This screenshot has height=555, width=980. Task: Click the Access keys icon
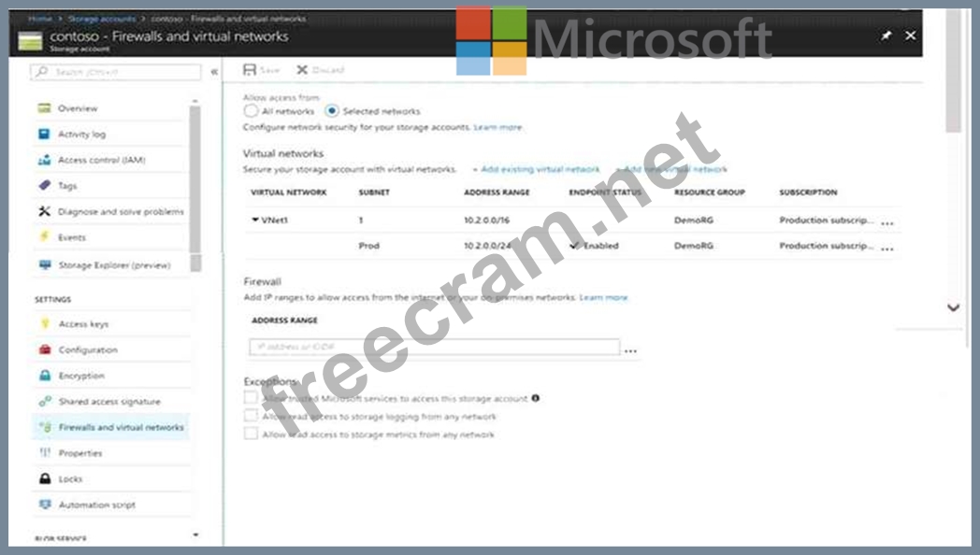click(45, 323)
